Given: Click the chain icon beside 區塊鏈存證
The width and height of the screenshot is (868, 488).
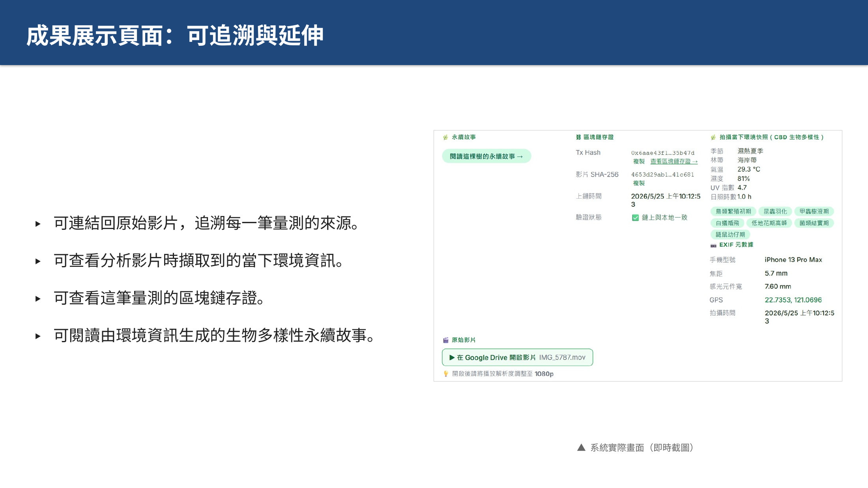Looking at the screenshot, I should click(x=578, y=137).
